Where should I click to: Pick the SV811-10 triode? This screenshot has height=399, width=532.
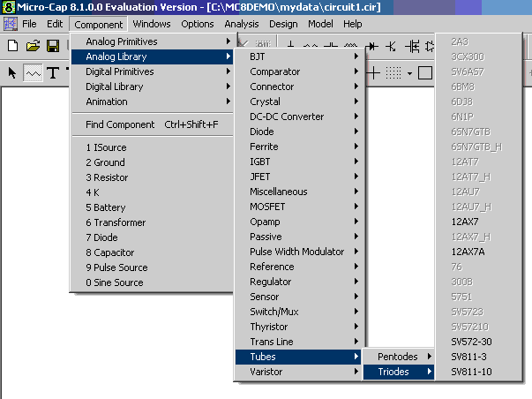point(478,372)
